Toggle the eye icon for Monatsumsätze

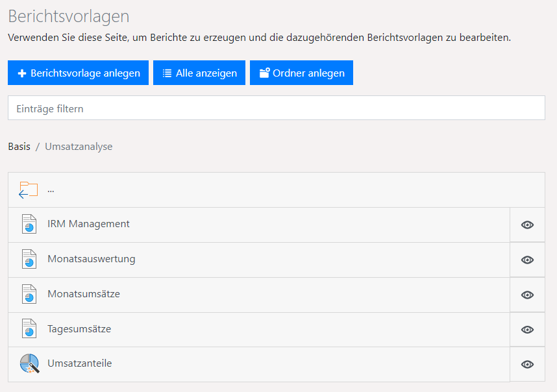pos(527,295)
